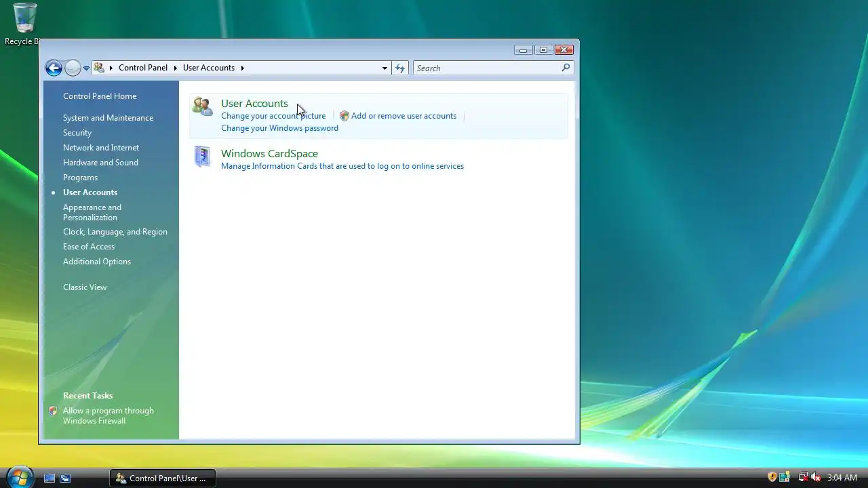
Task: Click the Windows CardSpace icon
Action: (x=202, y=157)
